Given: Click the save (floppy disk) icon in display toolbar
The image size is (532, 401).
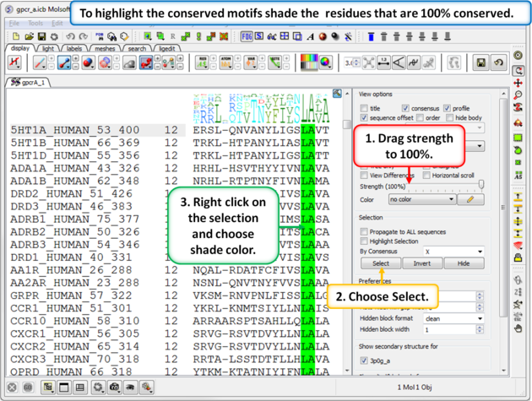Looking at the screenshot, I should click(480, 63).
